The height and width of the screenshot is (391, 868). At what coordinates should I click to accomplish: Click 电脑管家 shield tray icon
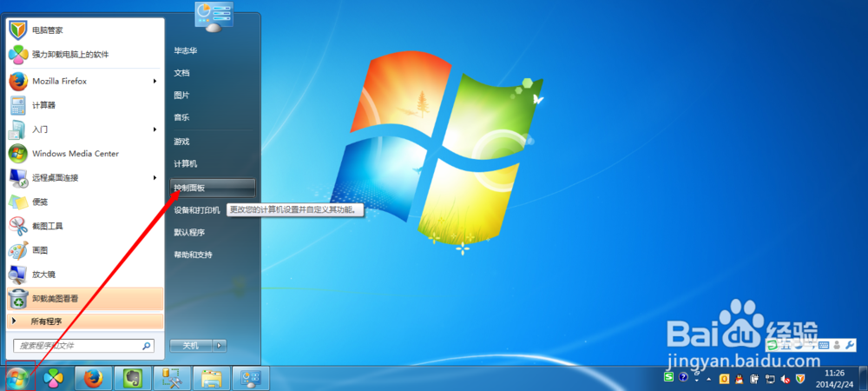(800, 379)
